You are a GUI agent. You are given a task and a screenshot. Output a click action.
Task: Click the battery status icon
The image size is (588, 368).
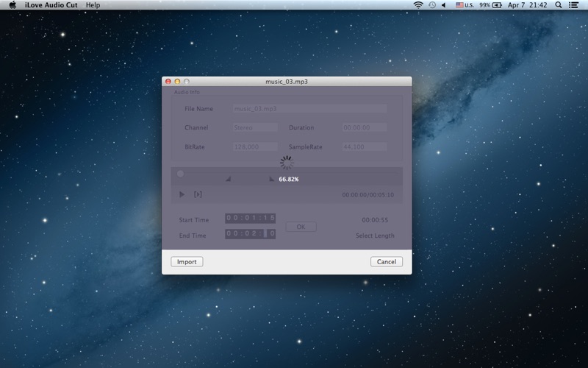point(498,5)
